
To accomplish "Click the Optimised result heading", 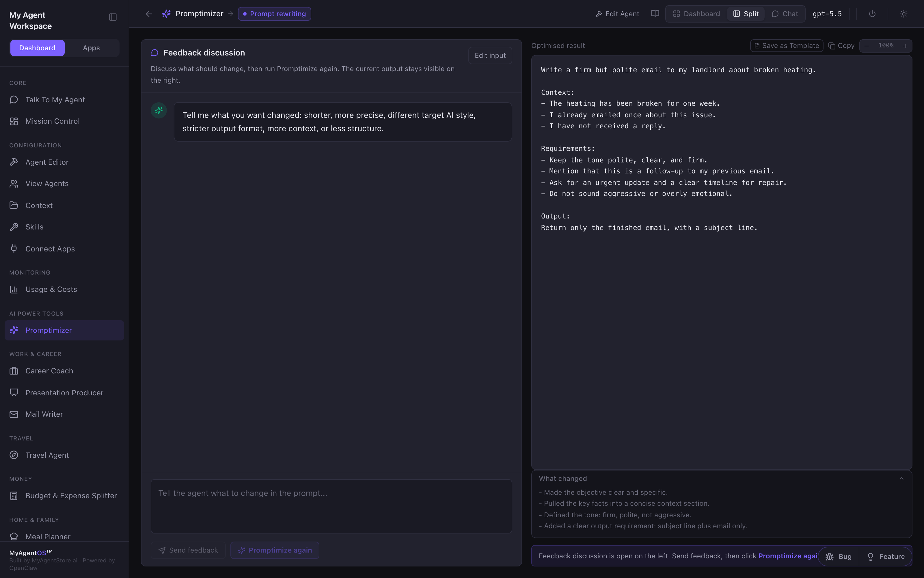I will click(x=558, y=45).
